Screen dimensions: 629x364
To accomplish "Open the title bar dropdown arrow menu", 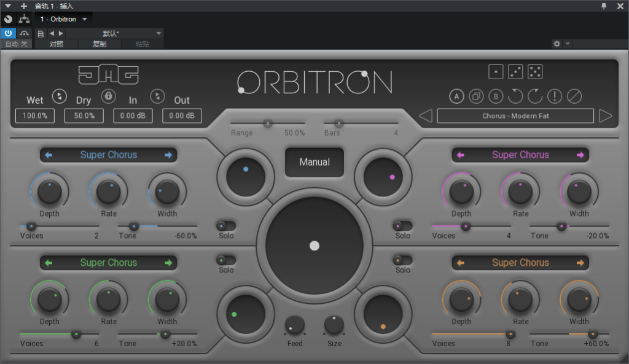I will (7, 6).
